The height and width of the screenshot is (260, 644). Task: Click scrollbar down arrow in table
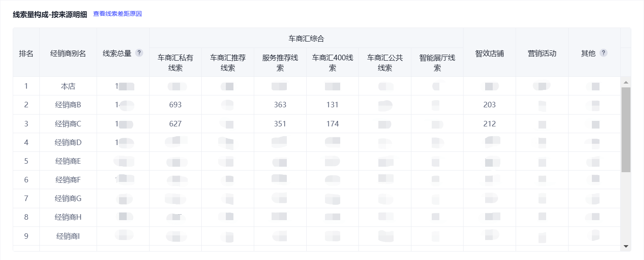pos(626,246)
